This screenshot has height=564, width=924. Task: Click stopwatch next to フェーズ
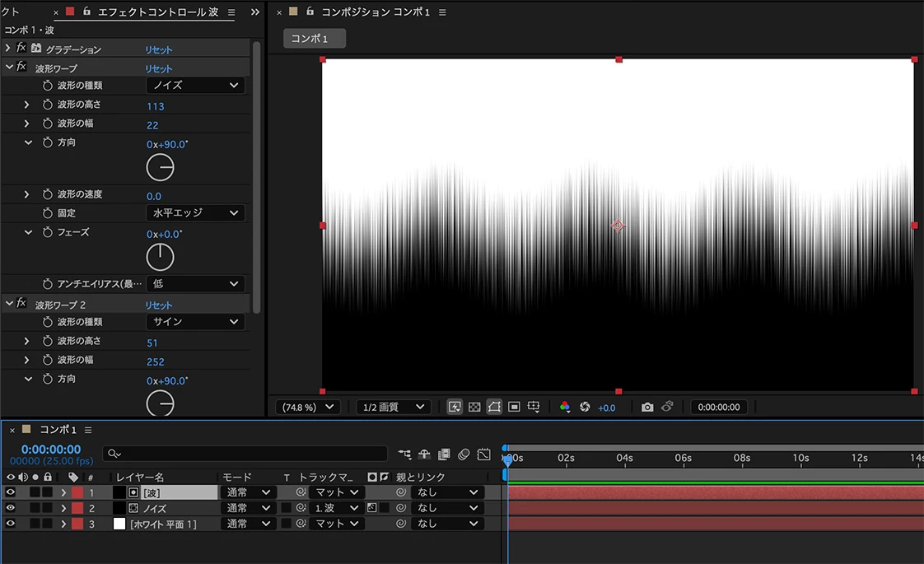point(48,233)
